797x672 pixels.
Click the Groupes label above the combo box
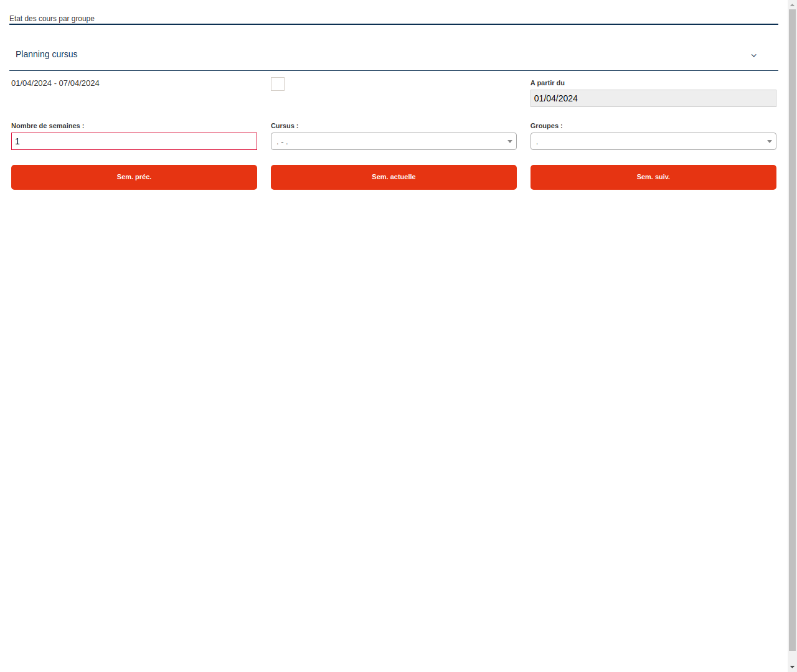tap(546, 126)
